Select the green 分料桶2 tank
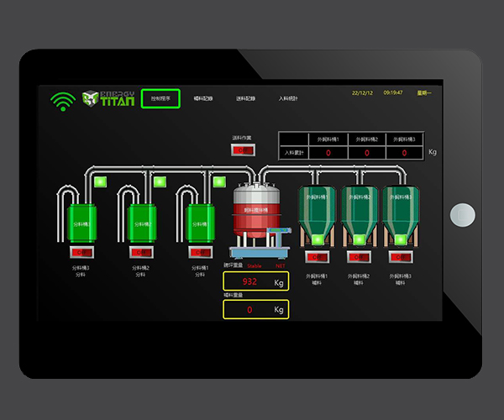 (x=142, y=224)
